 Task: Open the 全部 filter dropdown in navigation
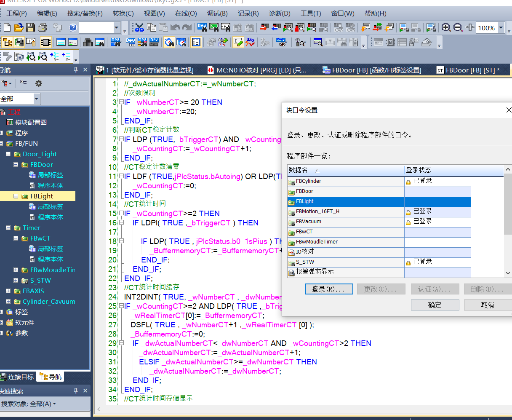pyautogui.click(x=37, y=99)
